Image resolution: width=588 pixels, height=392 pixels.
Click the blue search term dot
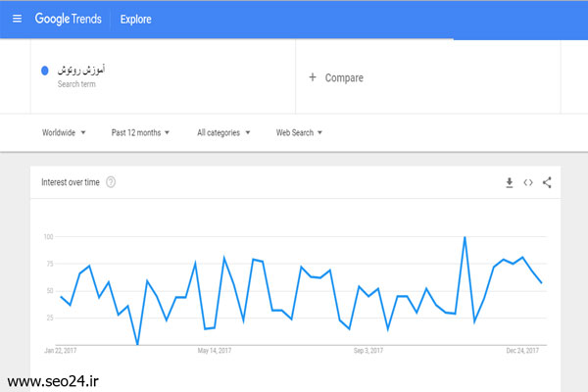click(x=46, y=71)
